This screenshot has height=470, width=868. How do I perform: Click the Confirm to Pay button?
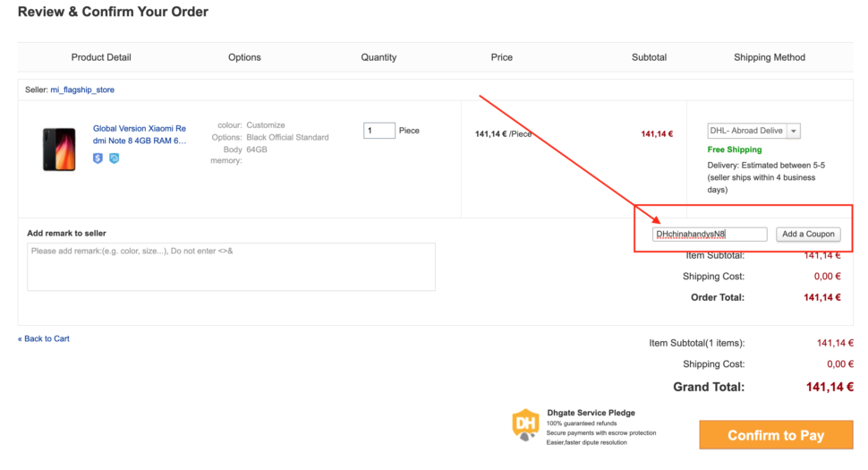point(776,435)
